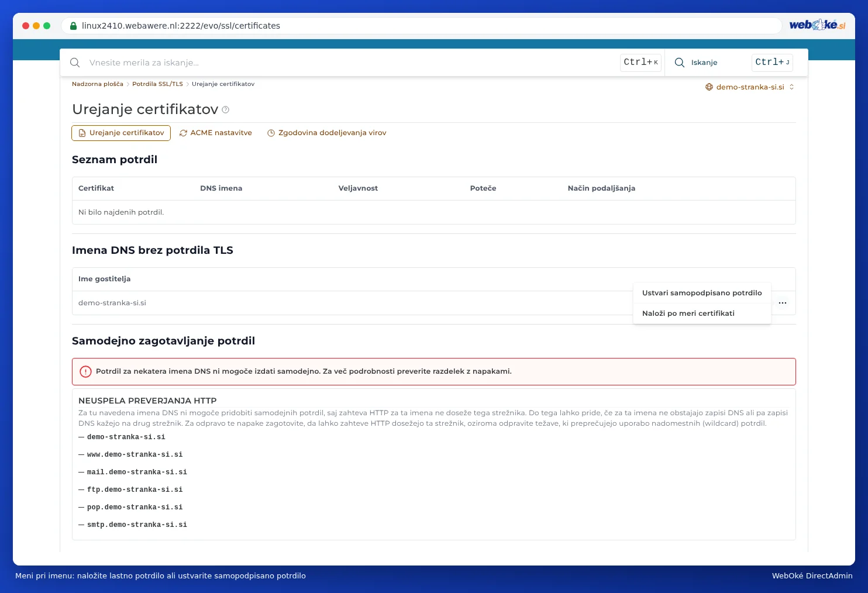The image size is (868, 593).
Task: Open Potrdila SSL/TLS breadcrumb link
Action: [157, 84]
